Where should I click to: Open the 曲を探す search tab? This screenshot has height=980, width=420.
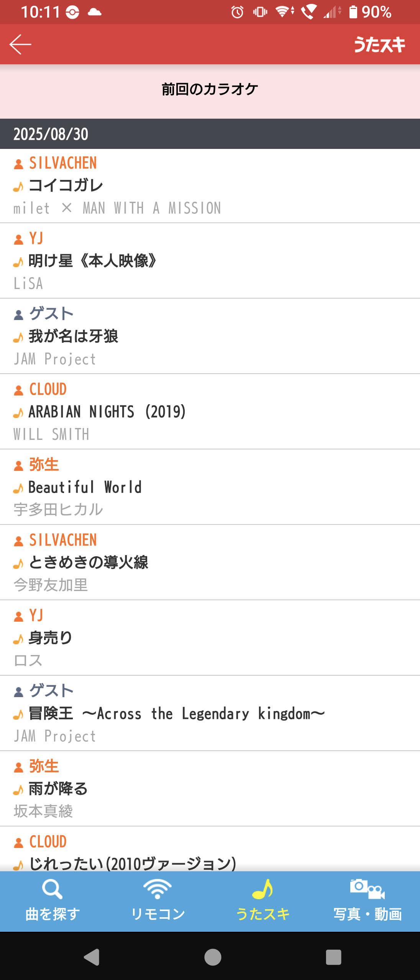tap(52, 901)
